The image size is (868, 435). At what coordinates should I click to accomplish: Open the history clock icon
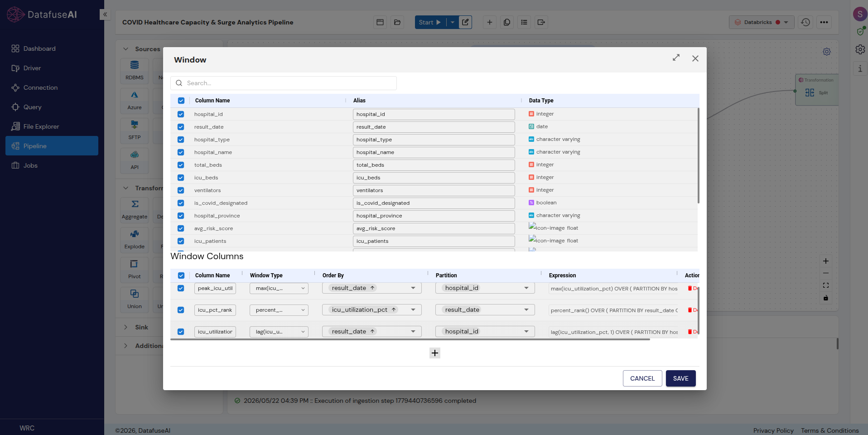[805, 22]
